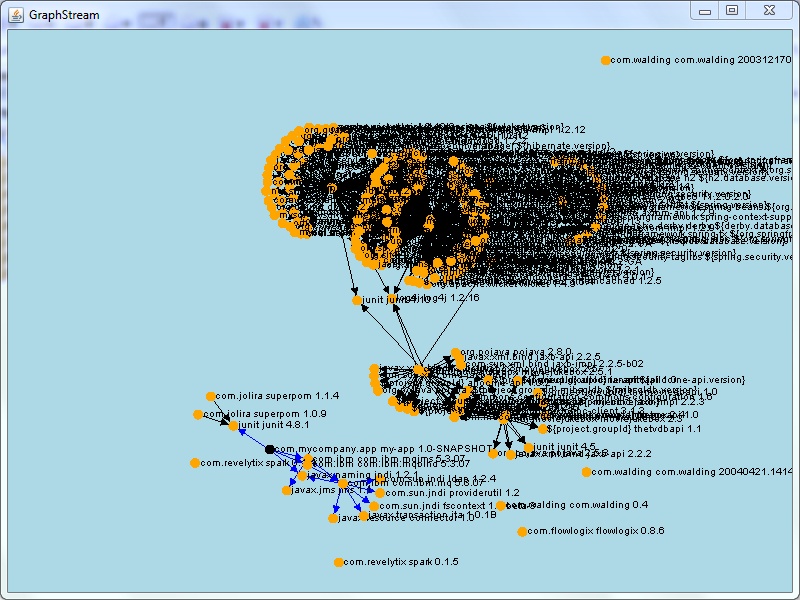Minimize the GraphStream window
Image resolution: width=800 pixels, height=600 pixels.
(705, 11)
